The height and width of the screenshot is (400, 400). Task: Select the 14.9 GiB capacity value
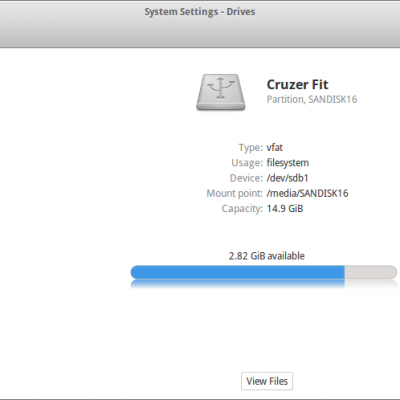[x=285, y=209]
